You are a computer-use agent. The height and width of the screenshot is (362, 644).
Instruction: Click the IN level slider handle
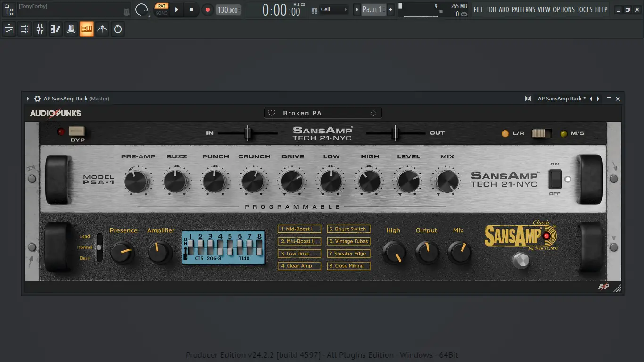pos(247,133)
